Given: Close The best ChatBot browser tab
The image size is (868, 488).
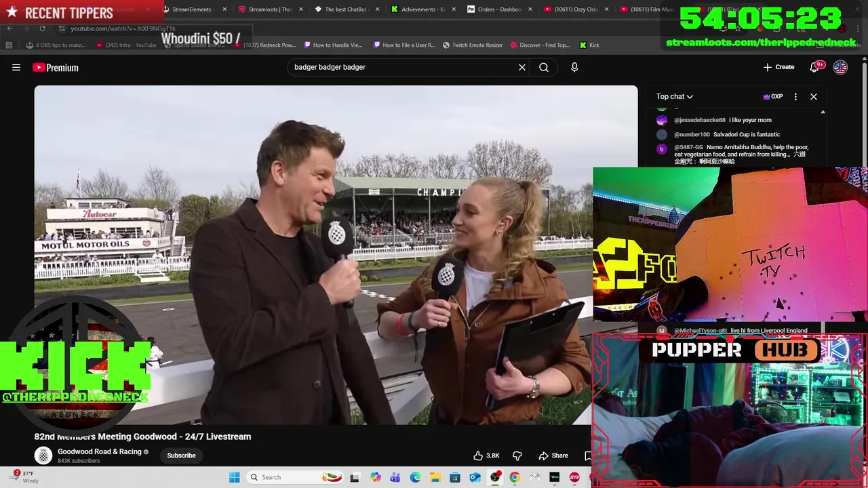Looking at the screenshot, I should coord(377,9).
